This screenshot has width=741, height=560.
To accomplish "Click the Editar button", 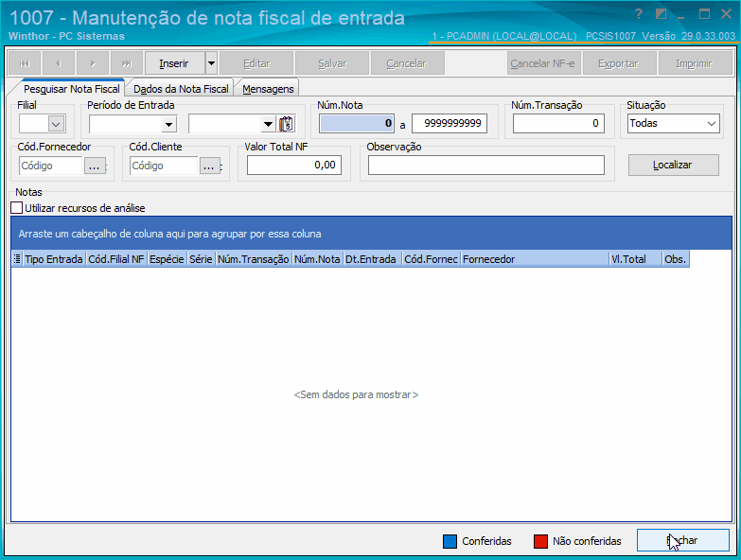I will coord(256,63).
